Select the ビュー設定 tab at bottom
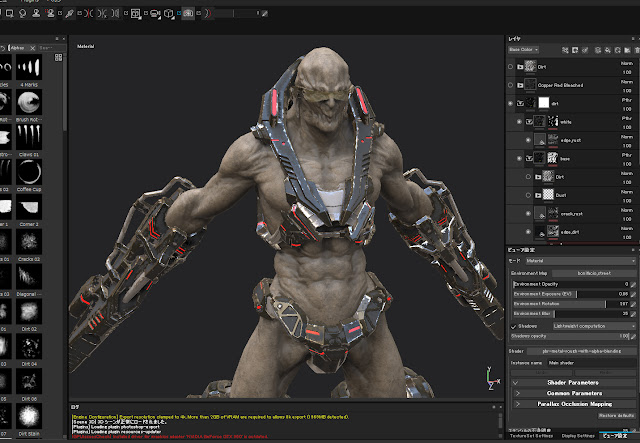 tap(616, 436)
